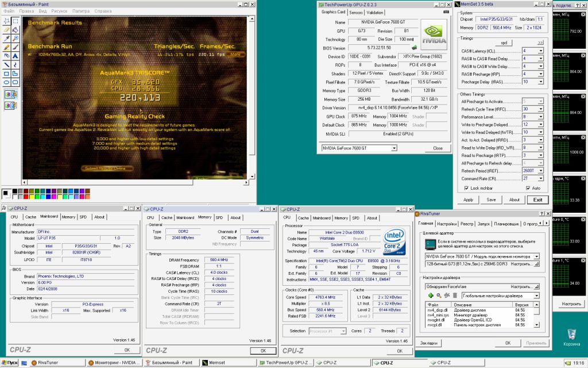Click the magnifier icon in RivaTuner driver settings
The width and height of the screenshot is (588, 368).
[x=439, y=296]
